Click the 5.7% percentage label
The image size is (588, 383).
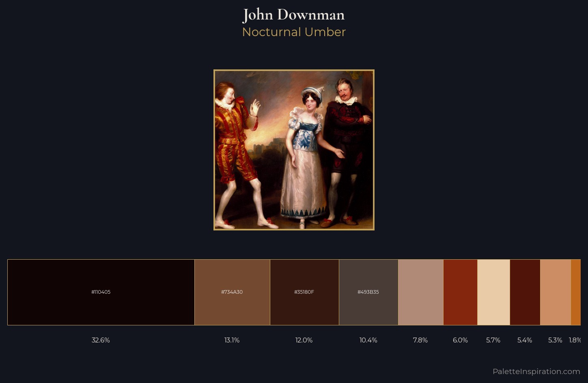[493, 340]
